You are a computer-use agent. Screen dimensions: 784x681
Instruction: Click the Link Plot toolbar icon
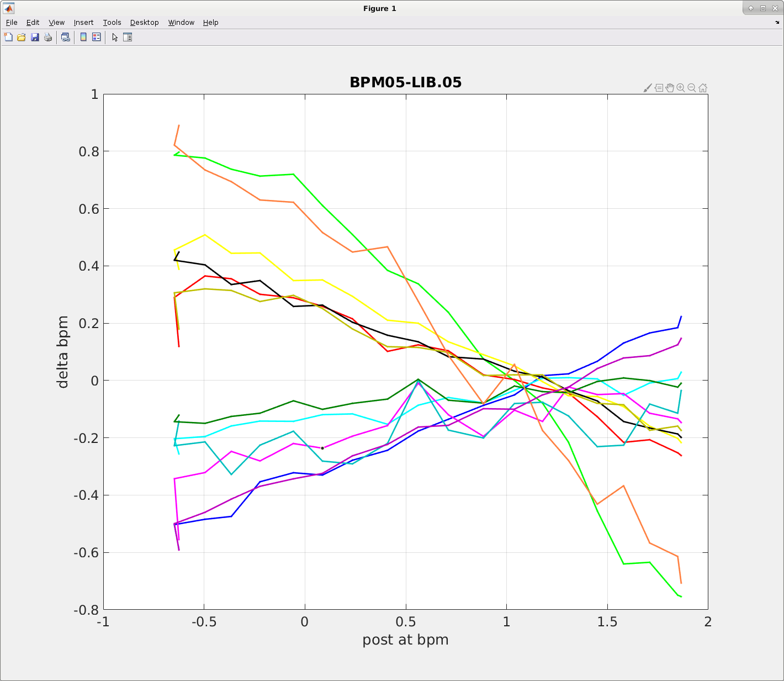[x=66, y=38]
